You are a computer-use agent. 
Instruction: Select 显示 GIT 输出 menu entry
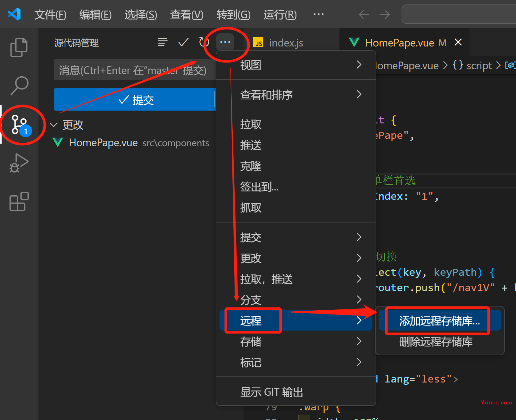tap(296, 392)
